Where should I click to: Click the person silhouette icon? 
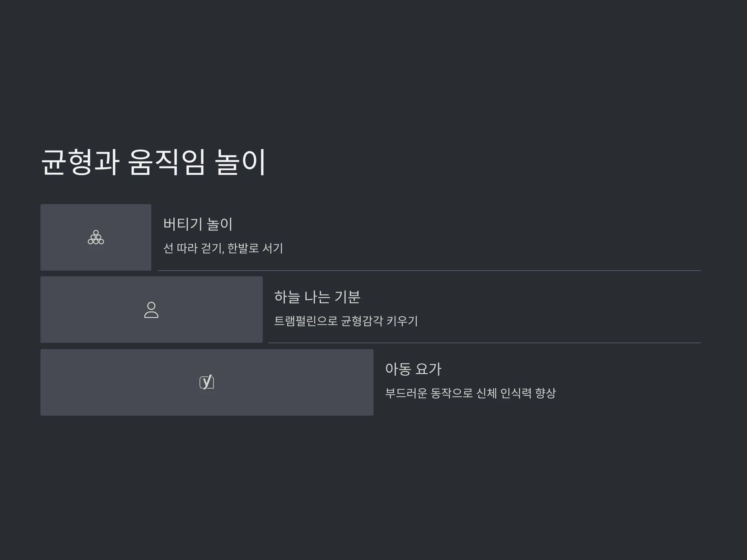[151, 310]
